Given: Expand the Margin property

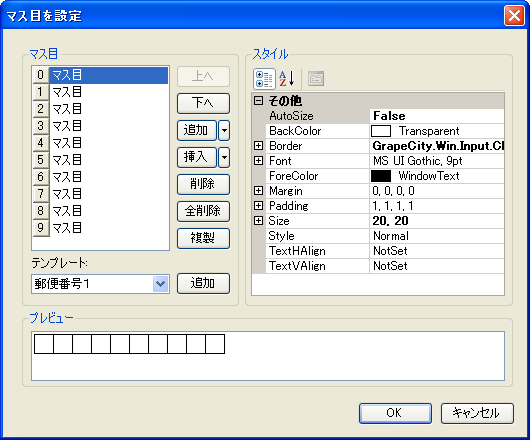Looking at the screenshot, I should (258, 191).
